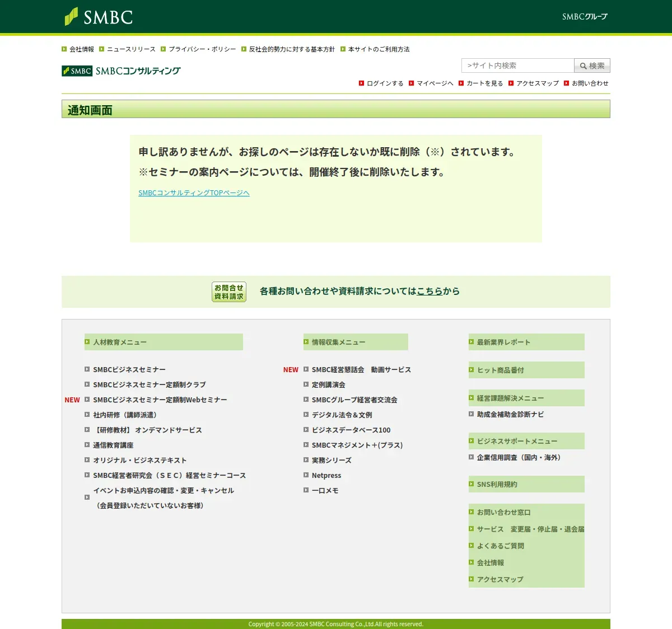Click the お問合せ資料請求 badge icon
672x629 pixels.
[229, 292]
